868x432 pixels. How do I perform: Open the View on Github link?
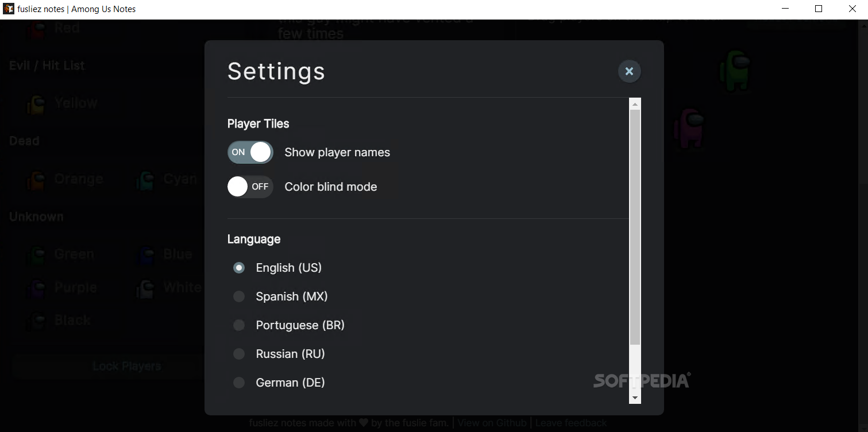coord(492,423)
